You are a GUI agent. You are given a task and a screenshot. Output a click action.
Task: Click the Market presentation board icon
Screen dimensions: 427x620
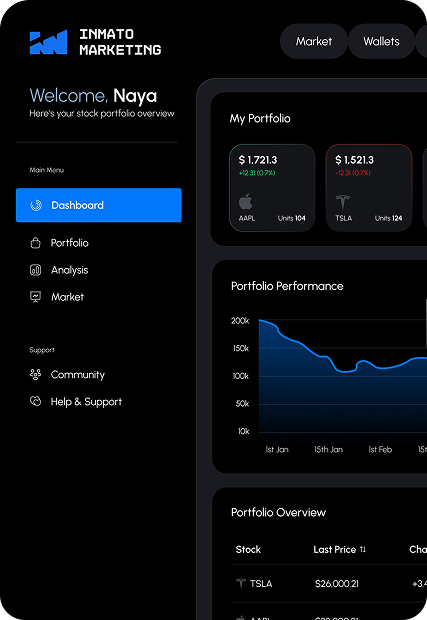coord(36,297)
